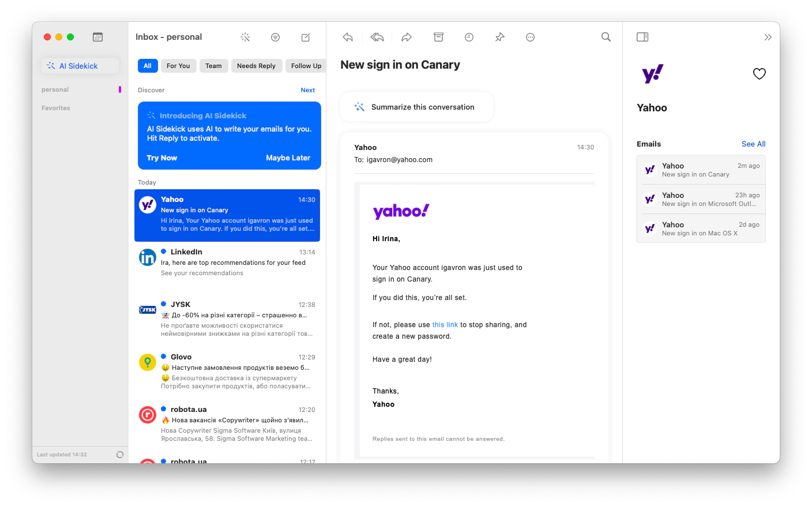812x506 pixels.
Task: Click the email subject 'New sign in on Canary'
Action: [x=400, y=65]
